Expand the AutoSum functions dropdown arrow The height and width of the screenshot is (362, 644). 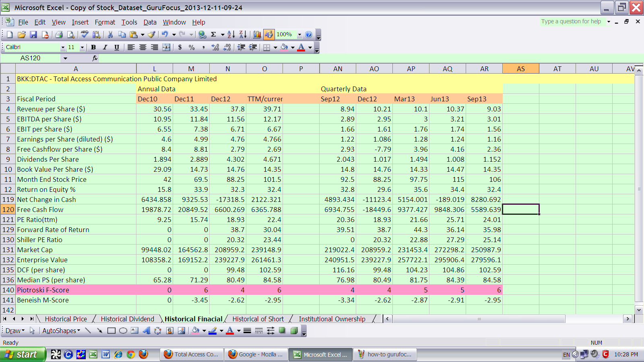tap(222, 35)
